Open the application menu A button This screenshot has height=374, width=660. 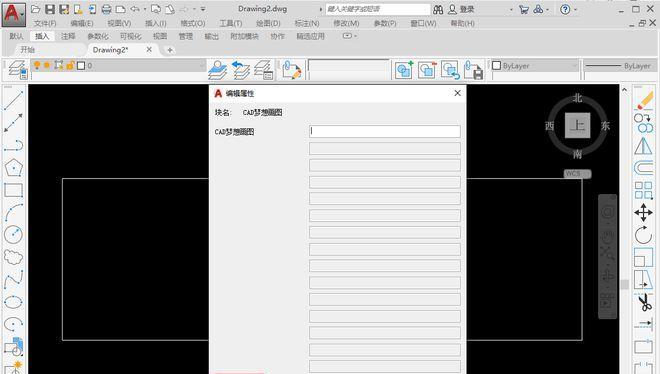click(x=13, y=14)
